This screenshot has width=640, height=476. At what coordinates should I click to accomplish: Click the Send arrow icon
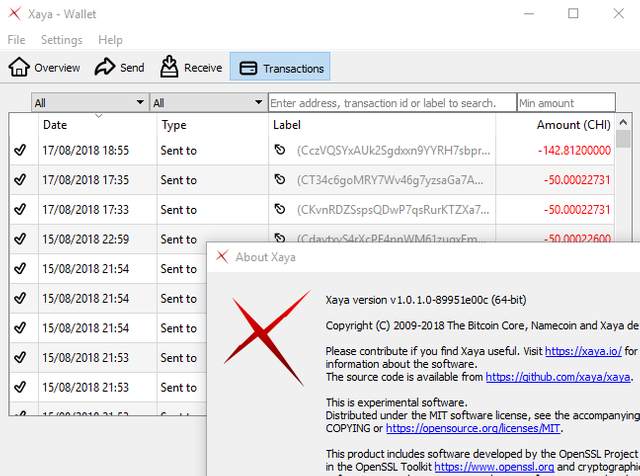[x=105, y=67]
